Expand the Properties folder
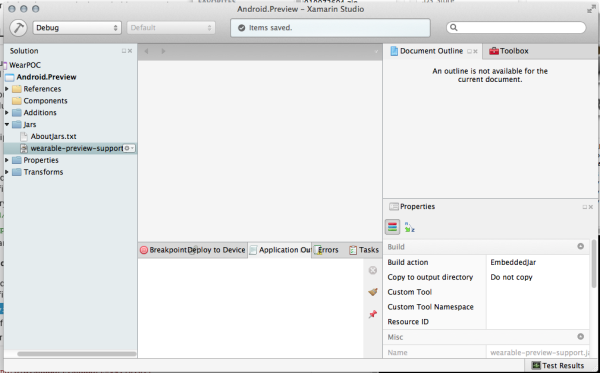 point(7,160)
